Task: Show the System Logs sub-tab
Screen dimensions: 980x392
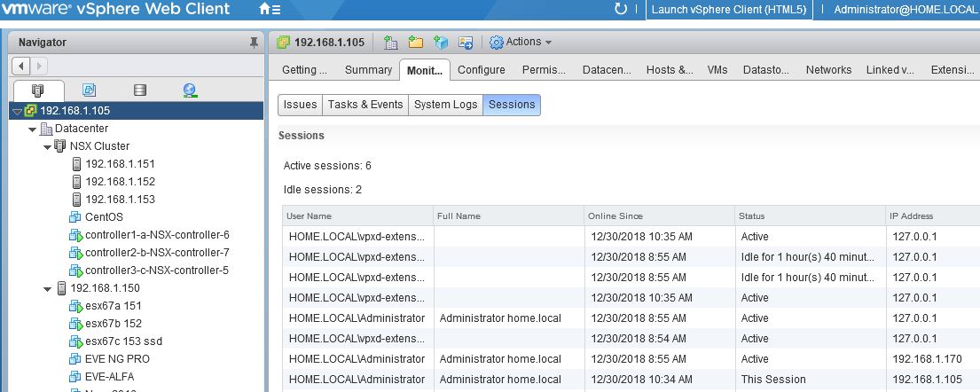Action: pos(445,105)
